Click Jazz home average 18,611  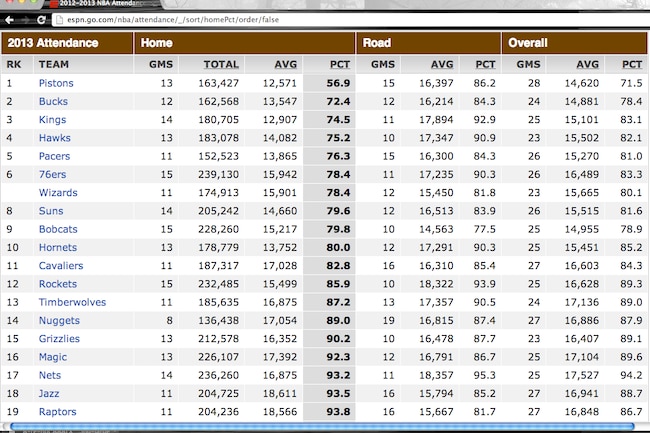(x=280, y=393)
